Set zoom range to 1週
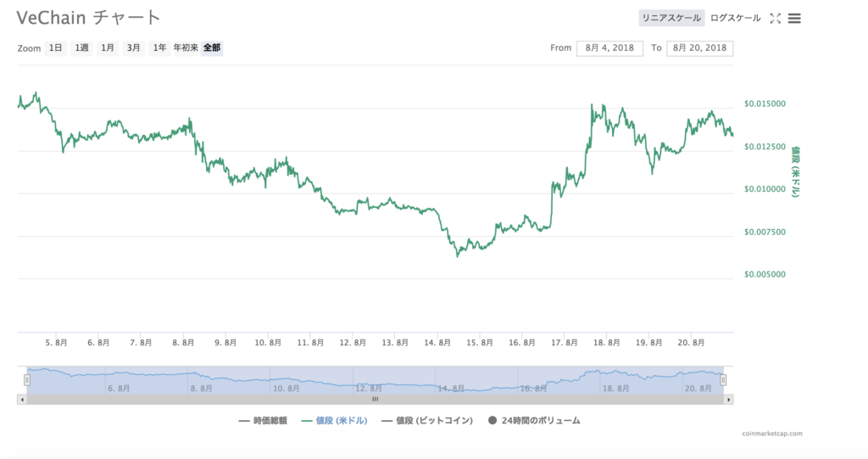 point(82,48)
